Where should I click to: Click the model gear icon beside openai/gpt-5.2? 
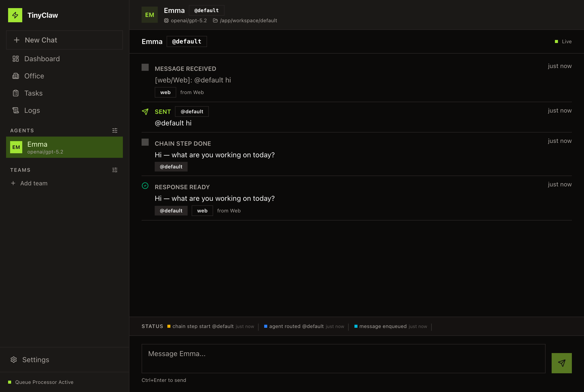coord(166,20)
